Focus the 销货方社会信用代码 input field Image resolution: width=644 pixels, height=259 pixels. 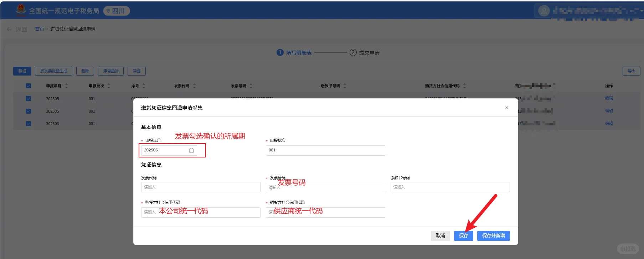click(325, 212)
